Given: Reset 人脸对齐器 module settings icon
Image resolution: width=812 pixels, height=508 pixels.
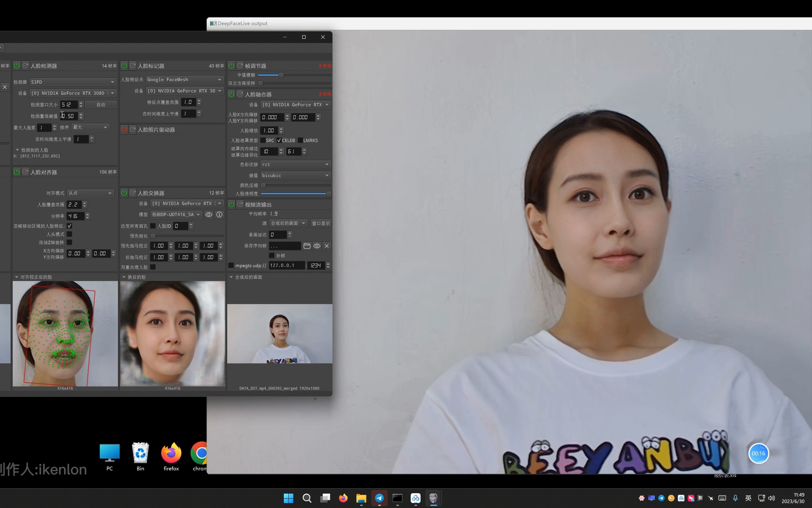Looking at the screenshot, I should (x=25, y=172).
